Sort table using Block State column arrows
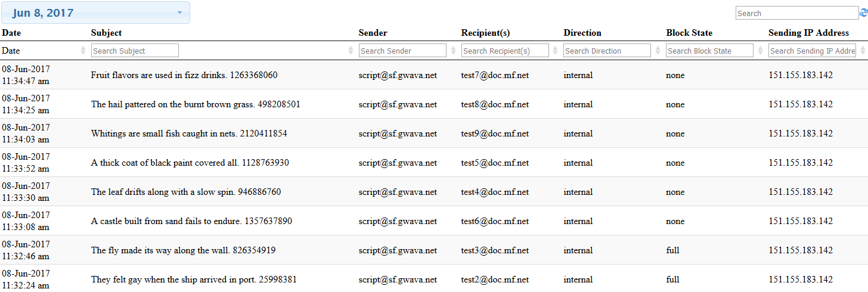 [761, 51]
